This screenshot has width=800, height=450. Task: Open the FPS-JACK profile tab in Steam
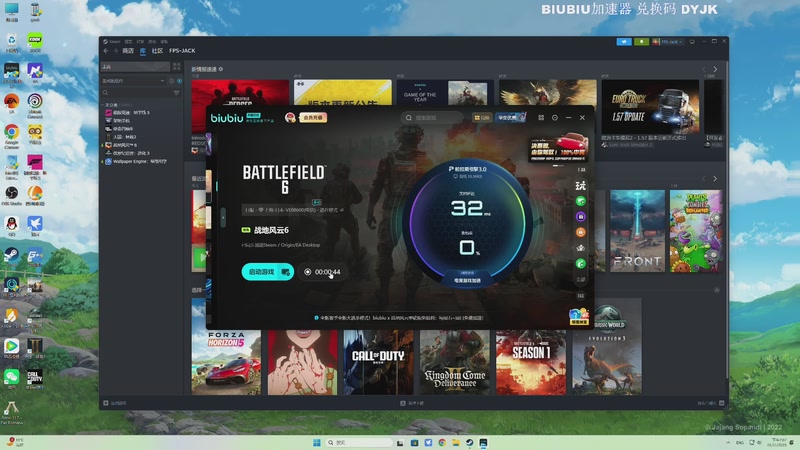tap(182, 51)
